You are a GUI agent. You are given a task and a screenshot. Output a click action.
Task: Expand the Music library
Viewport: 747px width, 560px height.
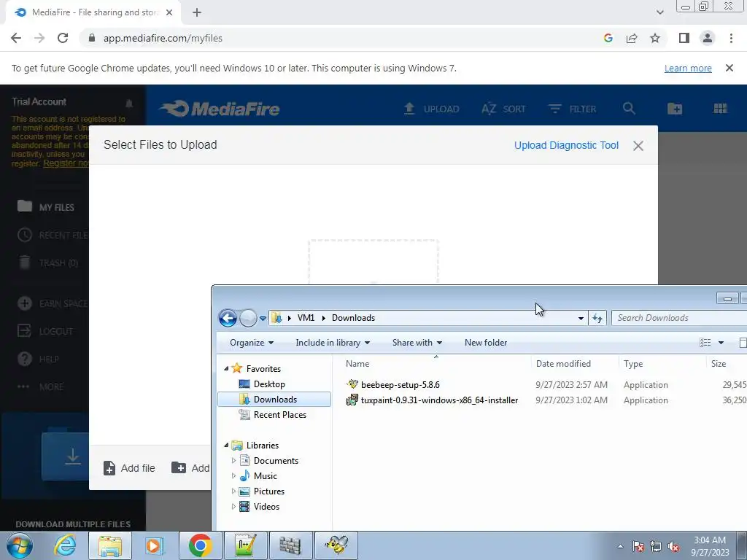(x=233, y=475)
